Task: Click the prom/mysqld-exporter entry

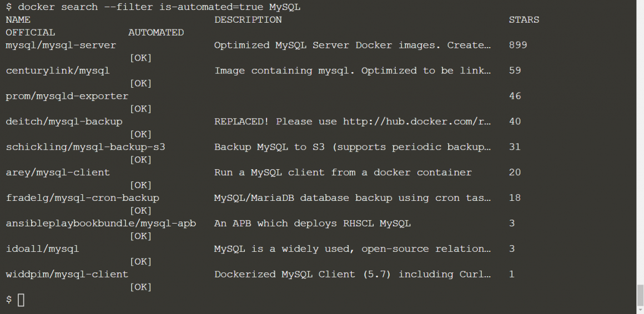Action: coord(67,96)
